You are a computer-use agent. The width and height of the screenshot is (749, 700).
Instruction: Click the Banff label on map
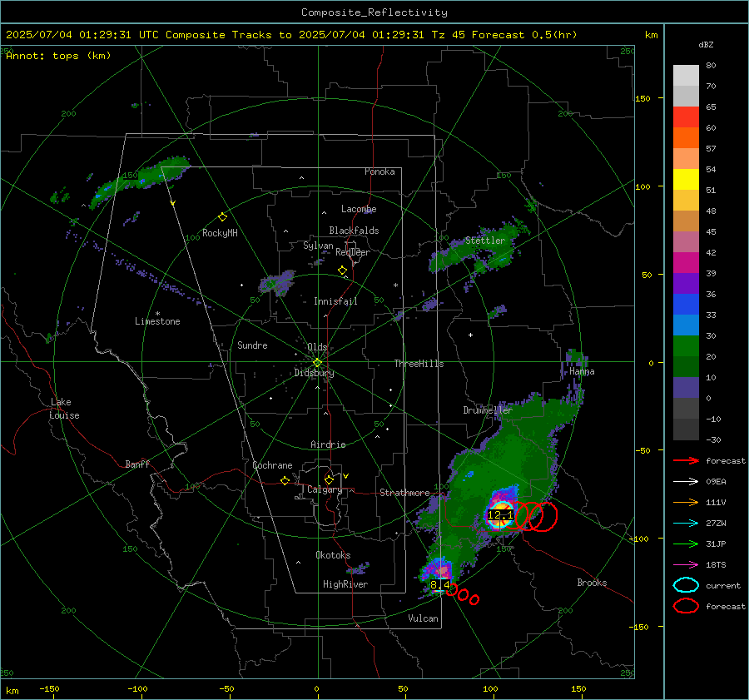click(x=137, y=464)
